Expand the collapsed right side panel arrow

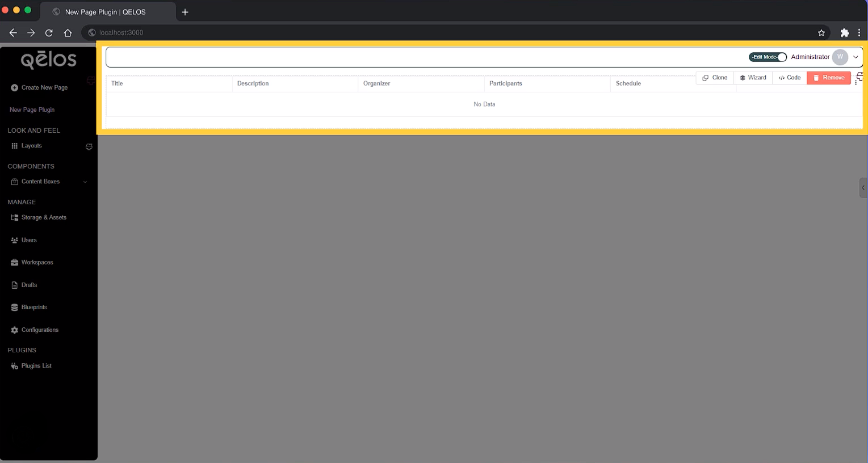click(863, 188)
